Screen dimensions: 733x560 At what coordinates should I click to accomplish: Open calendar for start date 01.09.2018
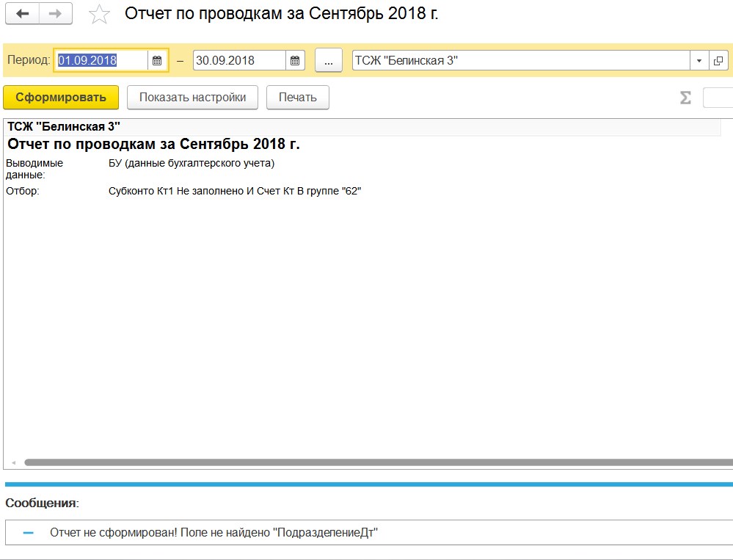click(157, 61)
